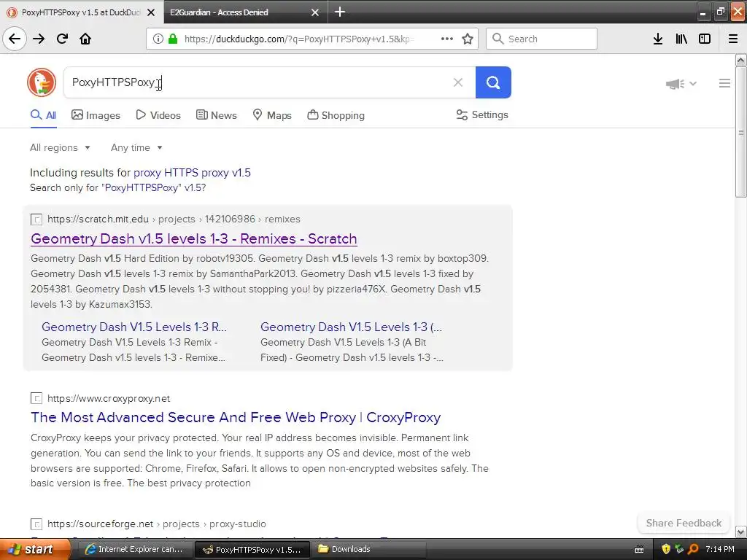Open the Windows start menu

click(35, 549)
